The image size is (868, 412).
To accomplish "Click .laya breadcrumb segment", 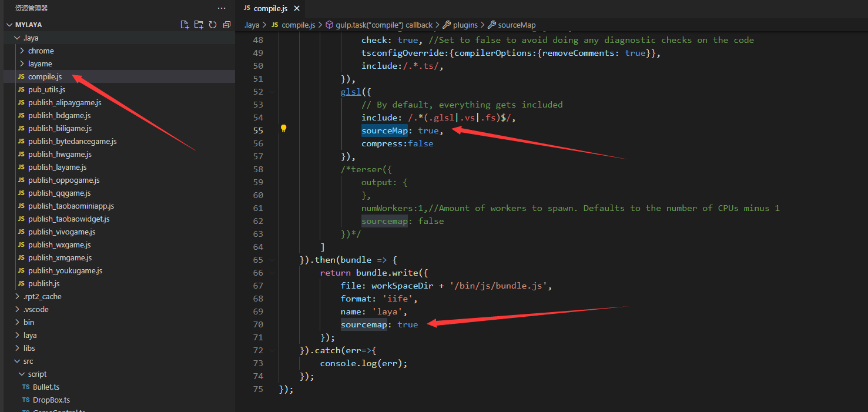I will point(251,25).
